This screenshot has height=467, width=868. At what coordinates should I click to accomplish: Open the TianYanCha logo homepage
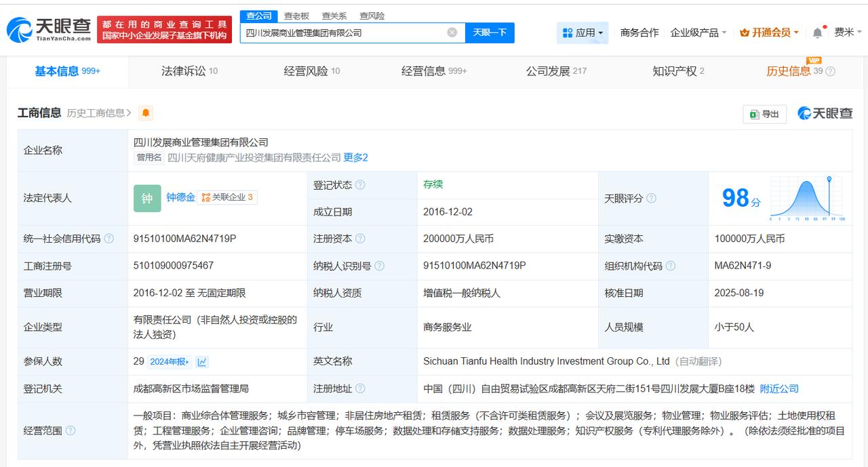click(x=49, y=30)
